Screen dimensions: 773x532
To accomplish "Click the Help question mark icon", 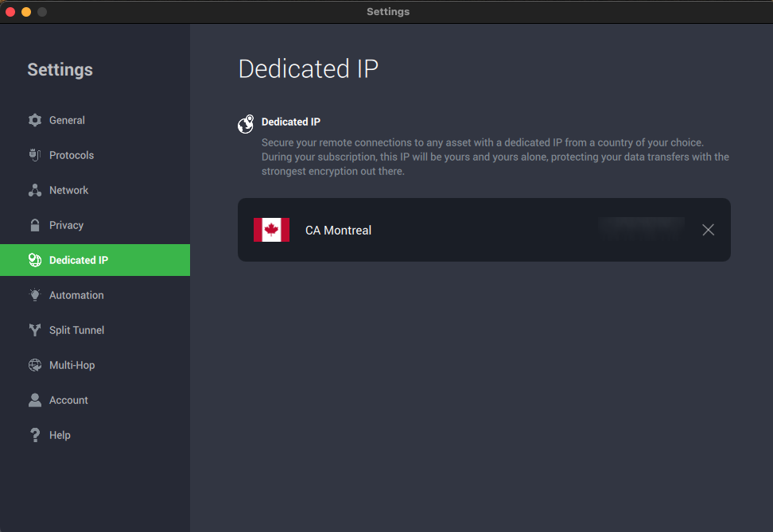I will pos(34,435).
